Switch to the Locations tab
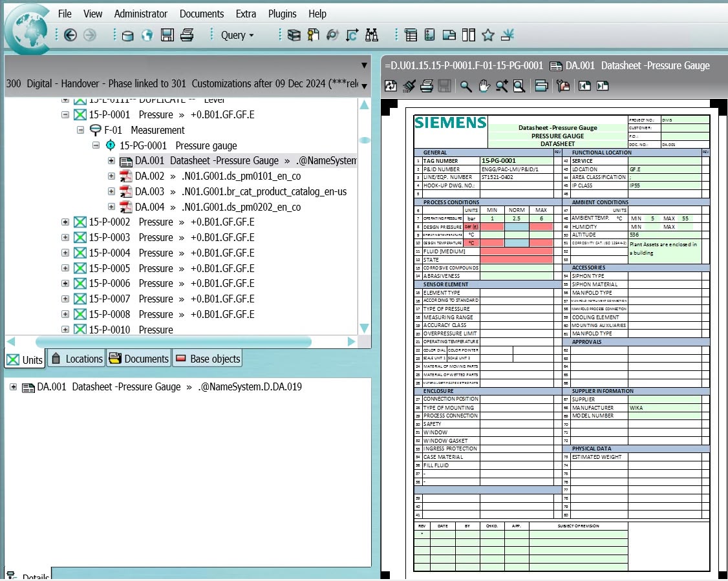 click(76, 359)
